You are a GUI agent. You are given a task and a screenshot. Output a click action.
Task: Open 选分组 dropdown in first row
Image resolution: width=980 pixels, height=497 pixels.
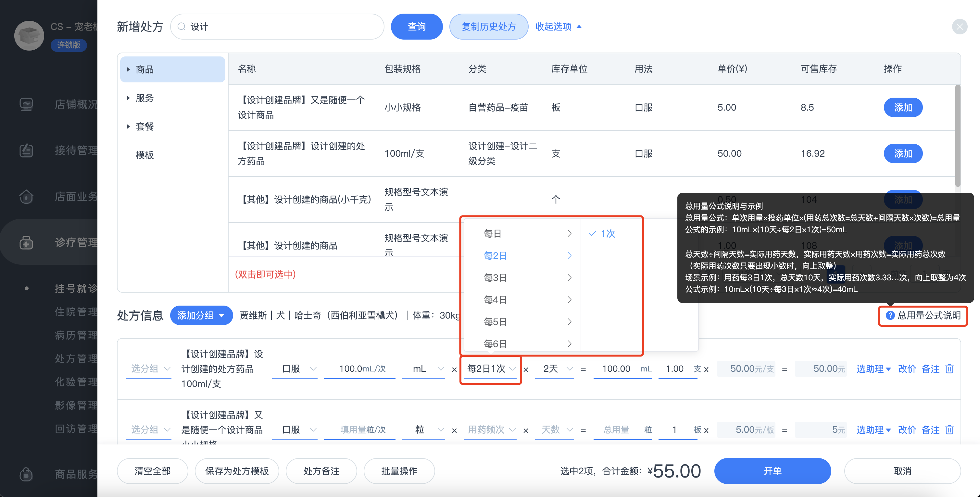point(148,369)
